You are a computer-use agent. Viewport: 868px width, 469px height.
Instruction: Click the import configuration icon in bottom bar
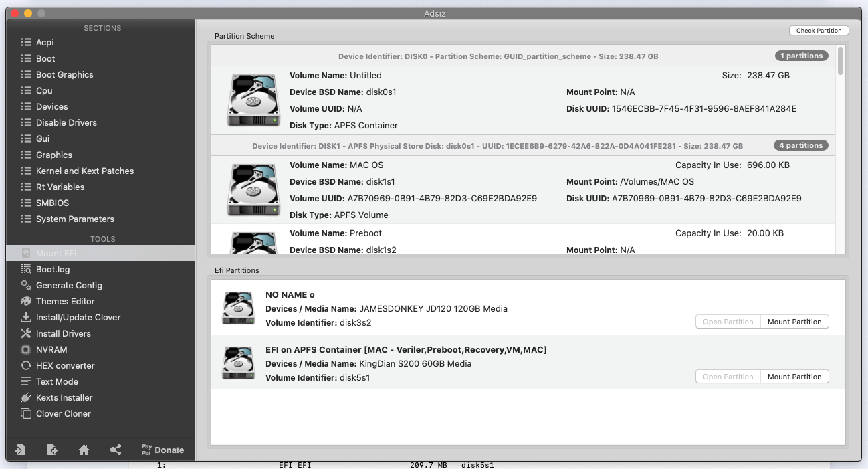point(21,450)
